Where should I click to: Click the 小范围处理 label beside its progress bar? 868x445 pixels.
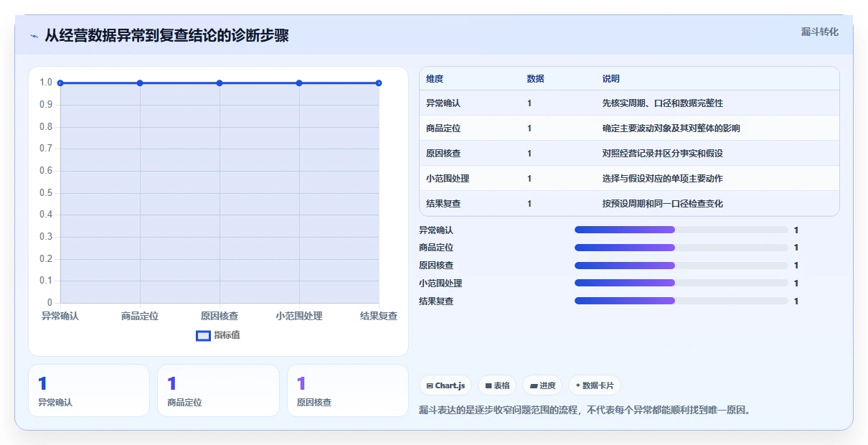coord(440,284)
